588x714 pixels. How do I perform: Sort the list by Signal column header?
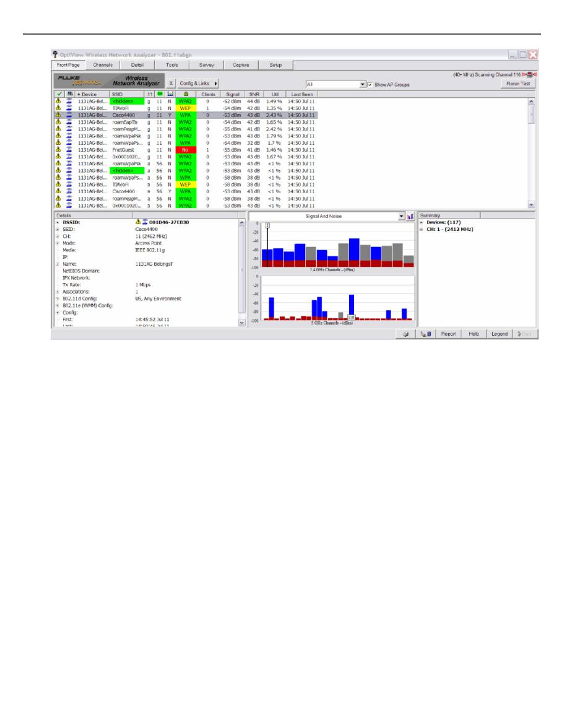pos(233,94)
